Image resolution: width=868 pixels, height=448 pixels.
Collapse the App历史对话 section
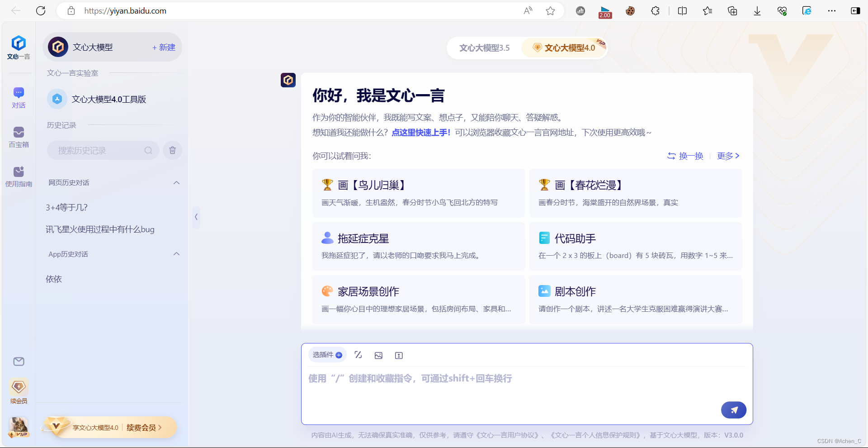tap(176, 254)
